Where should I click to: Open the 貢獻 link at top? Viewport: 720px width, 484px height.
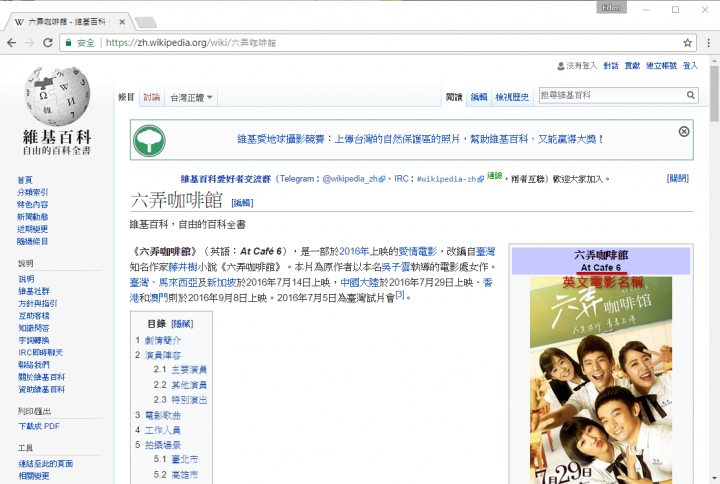point(632,66)
